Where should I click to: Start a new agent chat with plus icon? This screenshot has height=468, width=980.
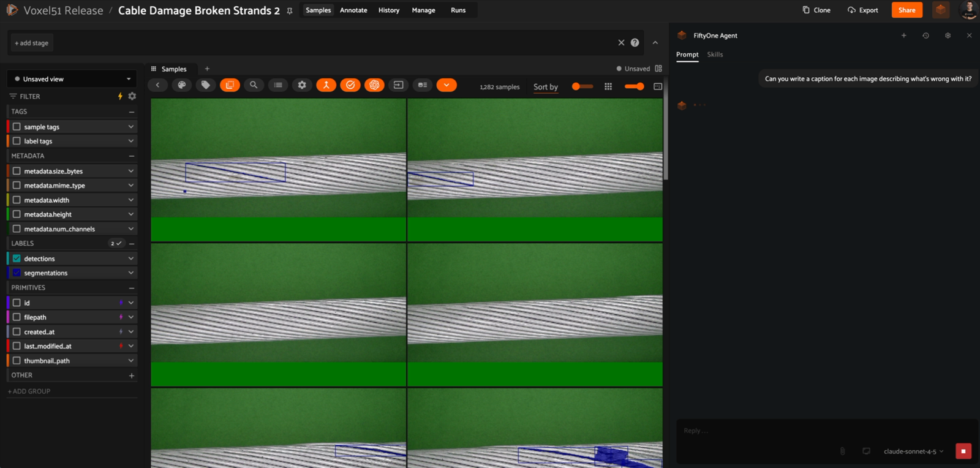(x=903, y=36)
